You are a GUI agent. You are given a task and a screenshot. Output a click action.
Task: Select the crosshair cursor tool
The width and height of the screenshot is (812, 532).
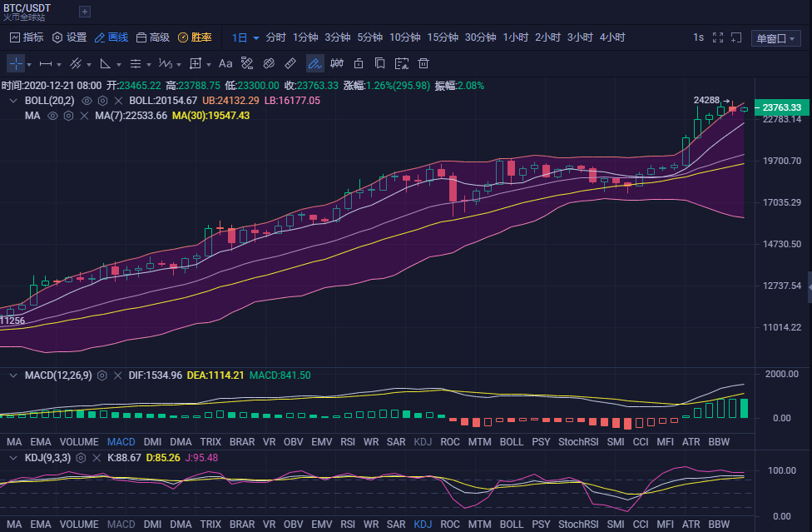[16, 63]
